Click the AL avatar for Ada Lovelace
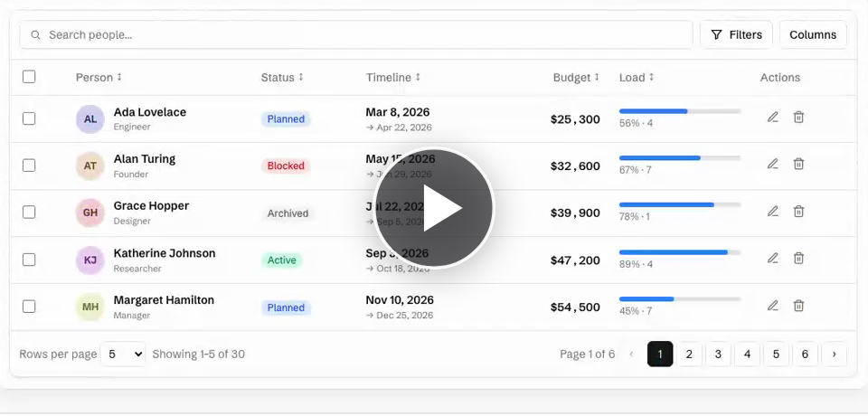Image resolution: width=868 pixels, height=416 pixels. pos(90,119)
